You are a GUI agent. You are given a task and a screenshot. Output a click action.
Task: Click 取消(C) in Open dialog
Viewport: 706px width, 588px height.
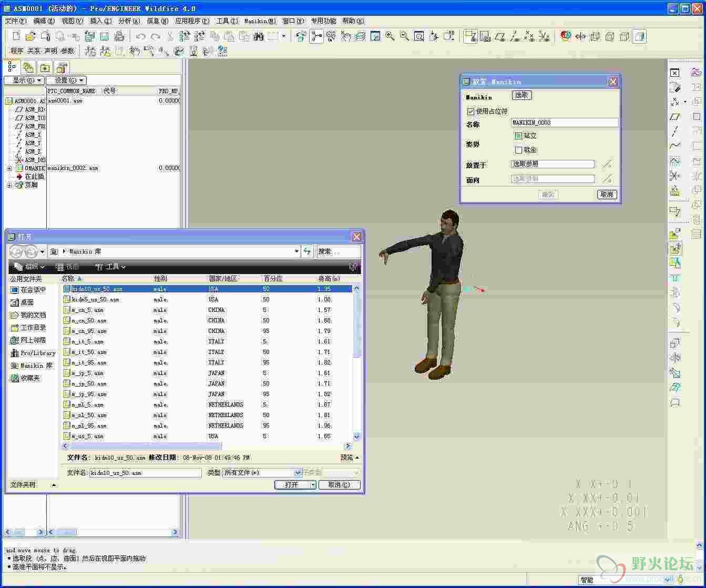coord(339,485)
